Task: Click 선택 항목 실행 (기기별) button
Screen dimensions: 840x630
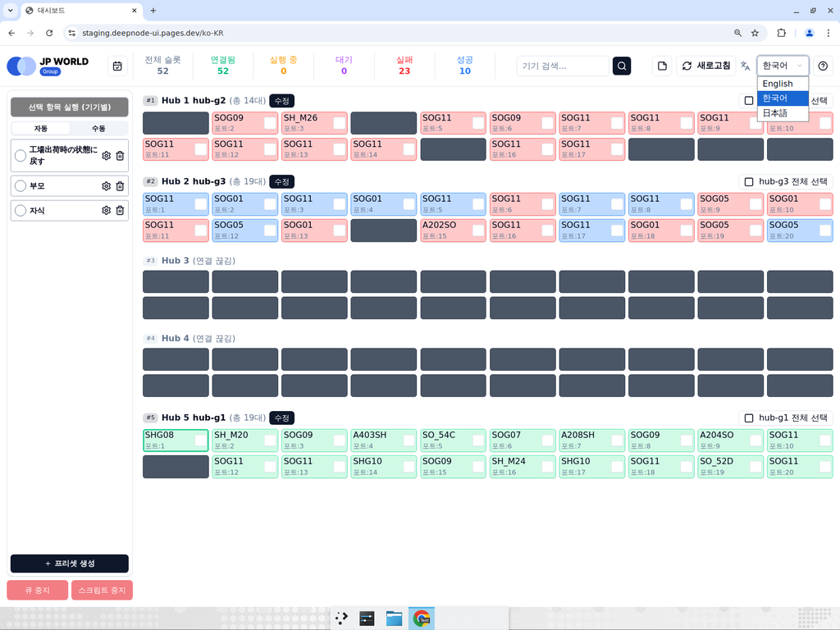Action: [70, 107]
